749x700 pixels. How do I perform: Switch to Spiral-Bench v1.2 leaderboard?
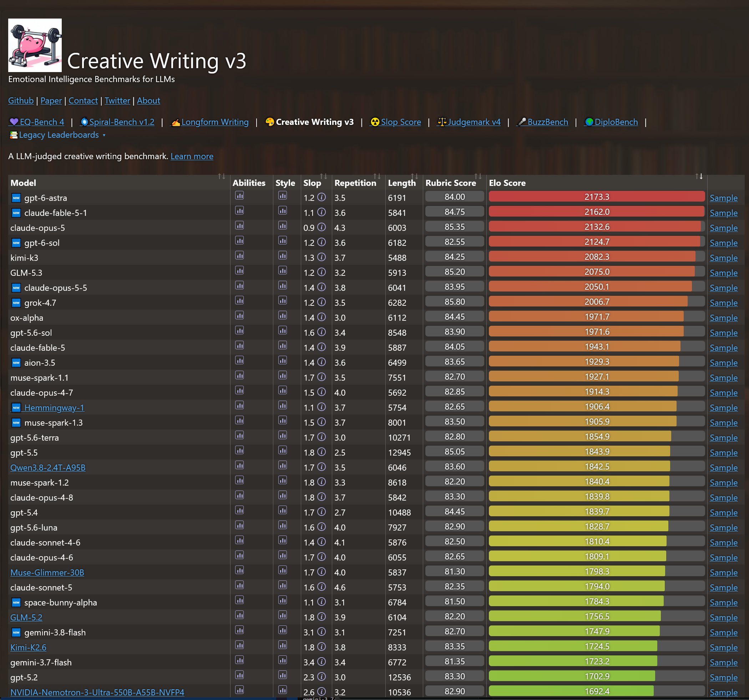(x=117, y=122)
